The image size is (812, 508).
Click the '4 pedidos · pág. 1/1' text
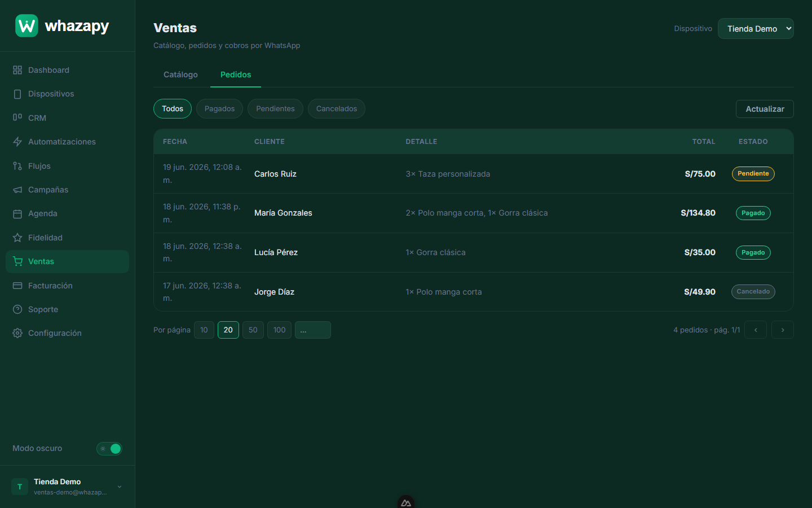tap(707, 330)
